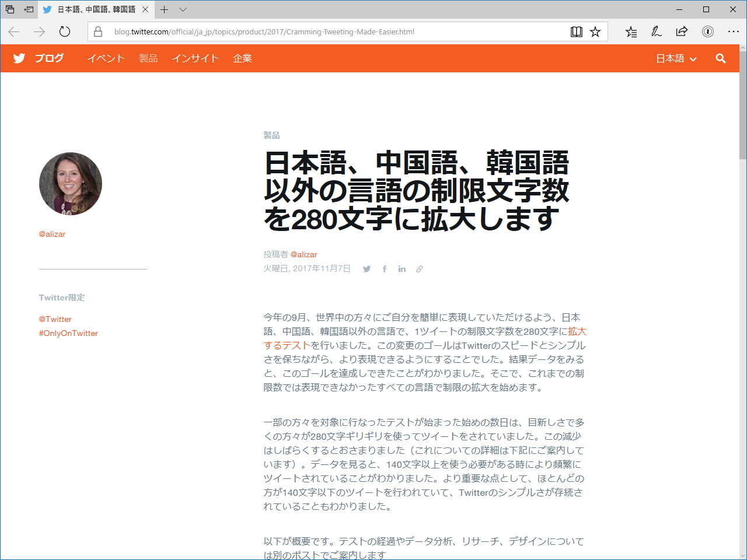The image size is (747, 560).
Task: Open the 日本語 language dropdown
Action: point(675,58)
